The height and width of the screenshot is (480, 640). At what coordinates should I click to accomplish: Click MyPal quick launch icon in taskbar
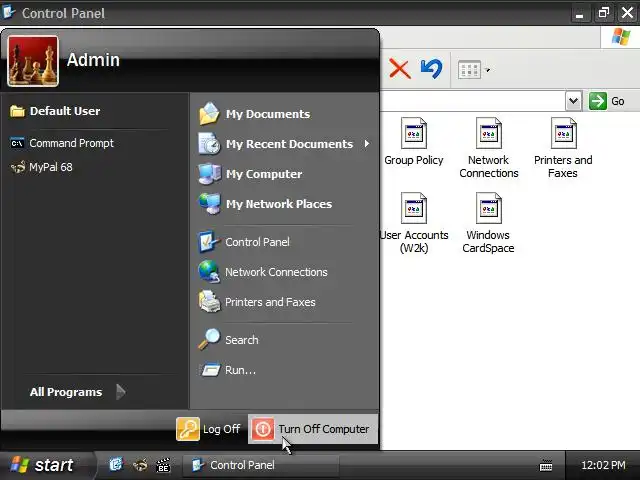click(140, 464)
